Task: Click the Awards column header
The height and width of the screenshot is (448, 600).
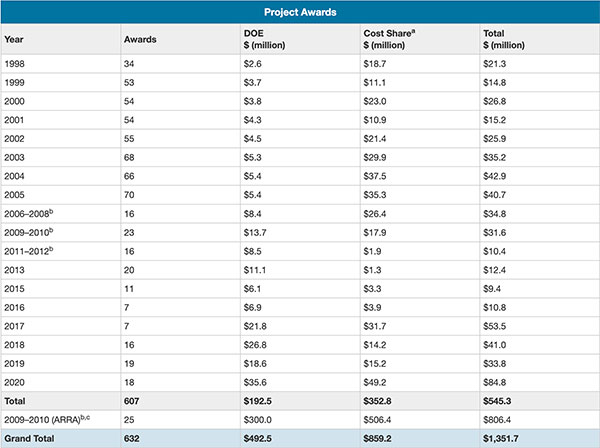Action: pyautogui.click(x=141, y=40)
